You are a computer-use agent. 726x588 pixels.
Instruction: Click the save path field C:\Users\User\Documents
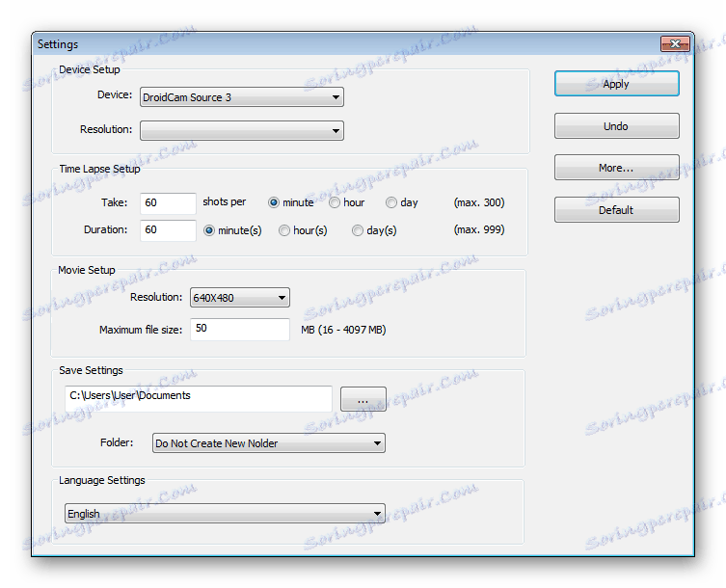tap(199, 399)
